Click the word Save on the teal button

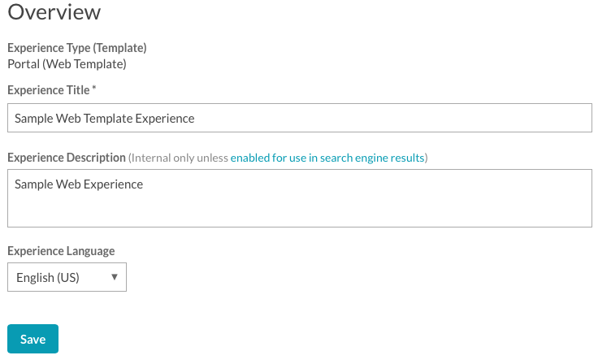pos(32,339)
